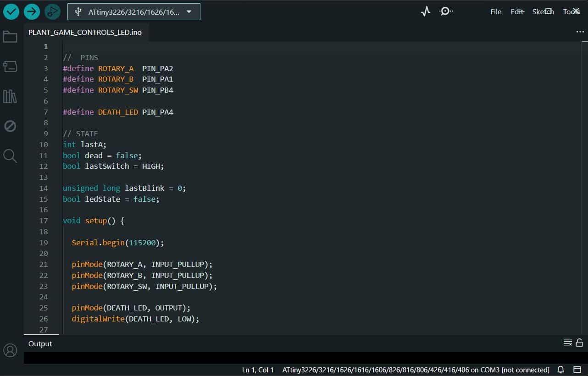Open the Sketch menu
Screen dimensions: 588x376
(543, 12)
